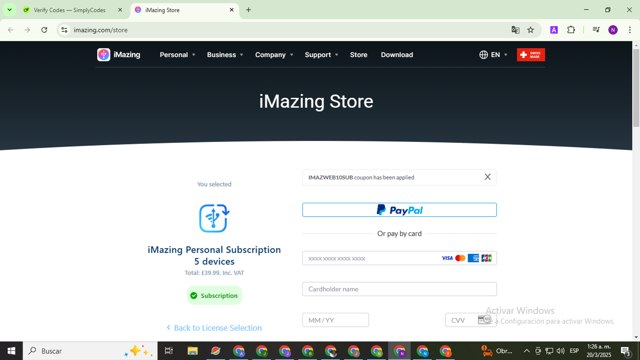Open the Windows notification center
This screenshot has height=360, width=640.
point(625,351)
